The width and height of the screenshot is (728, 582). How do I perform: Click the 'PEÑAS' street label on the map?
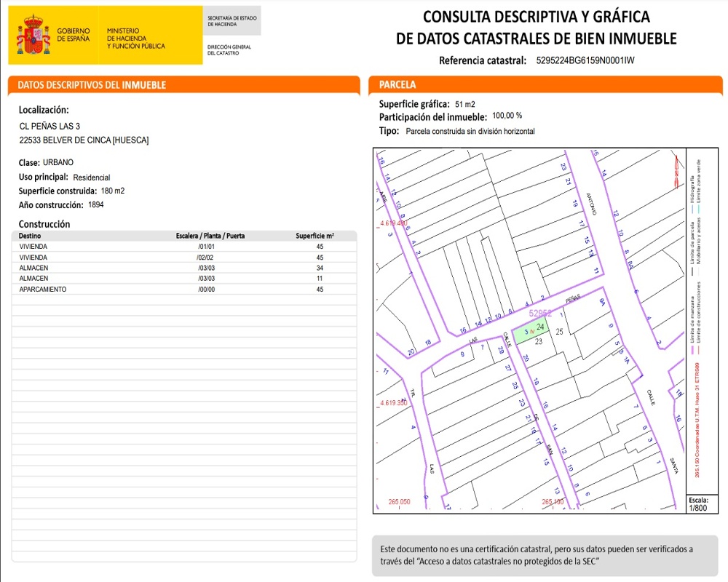pyautogui.click(x=573, y=299)
